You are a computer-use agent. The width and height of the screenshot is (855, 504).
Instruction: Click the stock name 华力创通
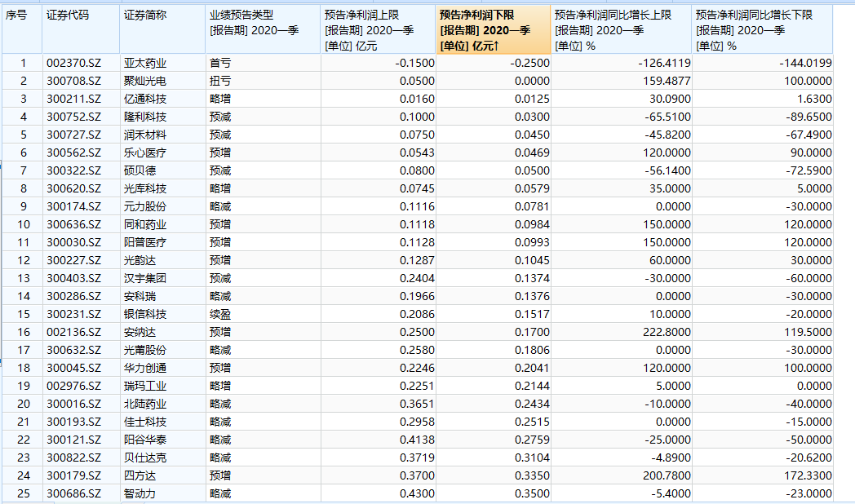coord(145,369)
